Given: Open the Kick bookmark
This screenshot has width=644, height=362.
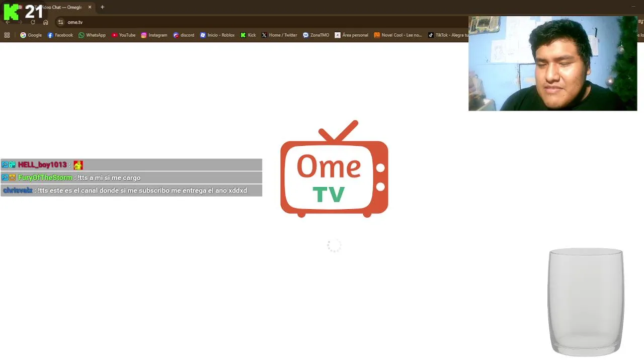Looking at the screenshot, I should point(248,35).
